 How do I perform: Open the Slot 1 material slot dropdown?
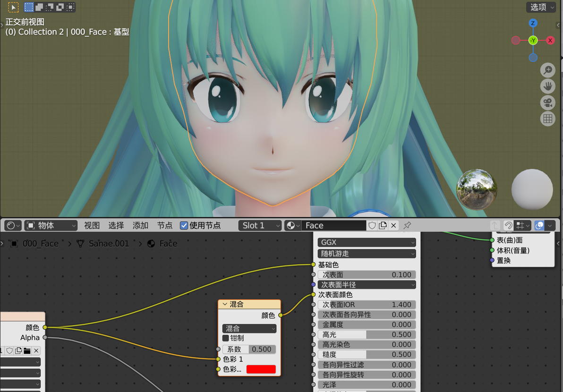[260, 225]
